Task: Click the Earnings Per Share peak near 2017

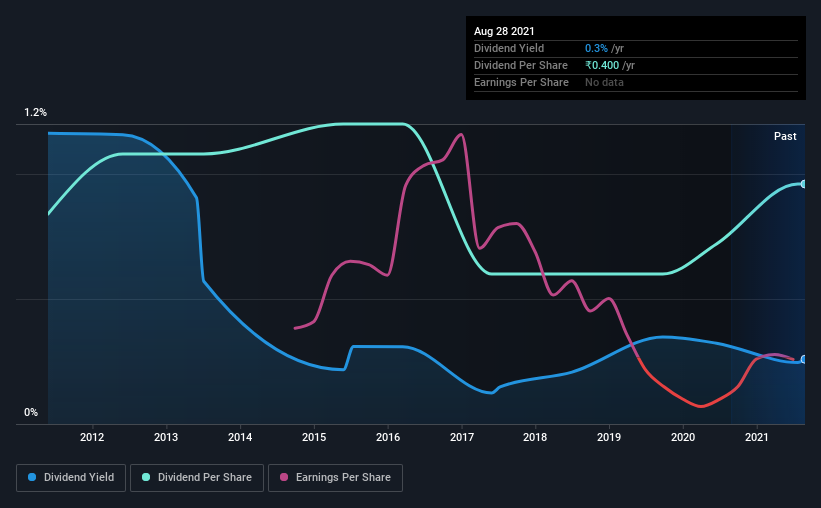Action: tap(461, 135)
